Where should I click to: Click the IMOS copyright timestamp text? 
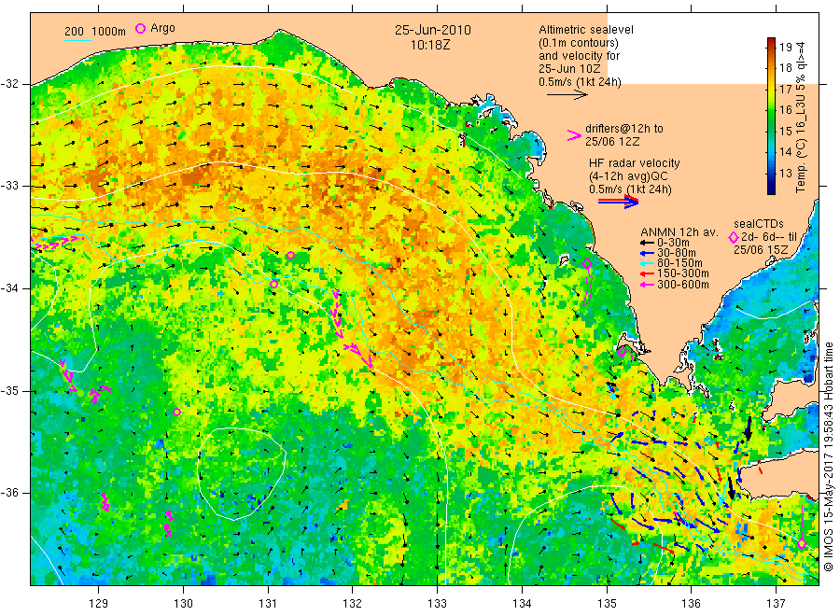[828, 456]
